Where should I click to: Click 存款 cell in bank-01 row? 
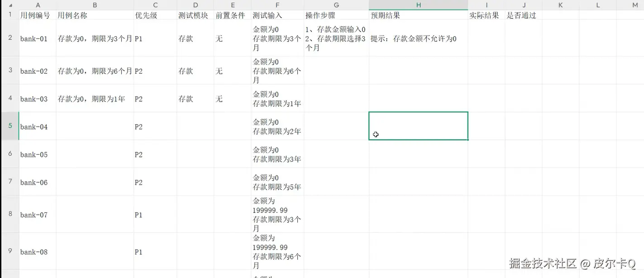[196, 38]
